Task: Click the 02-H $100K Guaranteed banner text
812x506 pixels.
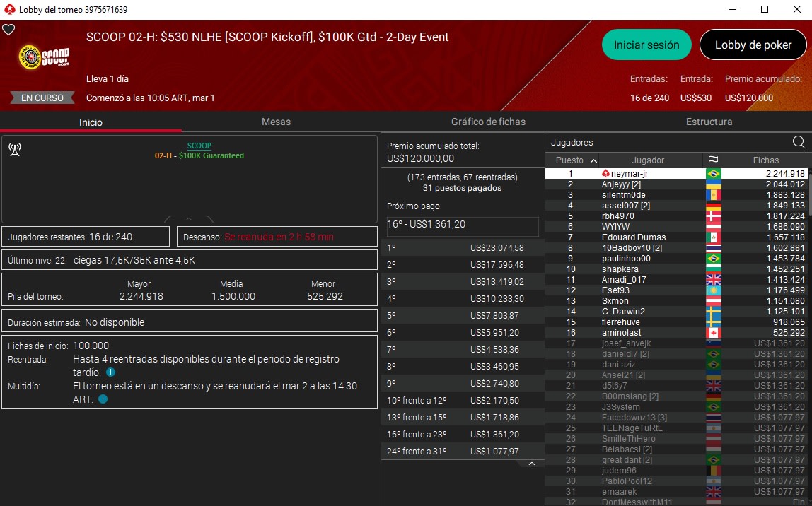Action: (199, 155)
